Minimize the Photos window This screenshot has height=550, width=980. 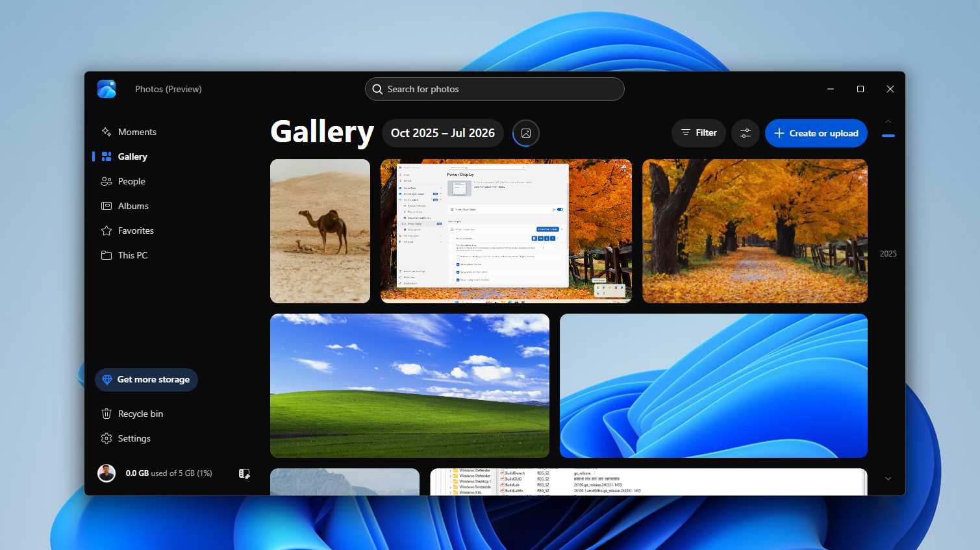click(831, 89)
